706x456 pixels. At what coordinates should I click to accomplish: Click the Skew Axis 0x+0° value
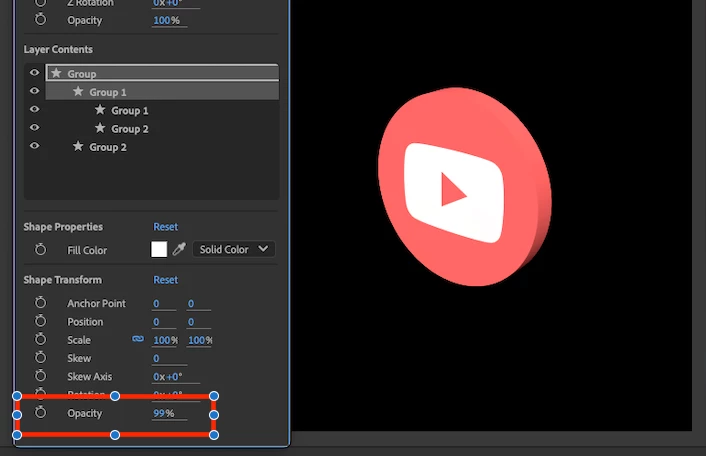176,377
